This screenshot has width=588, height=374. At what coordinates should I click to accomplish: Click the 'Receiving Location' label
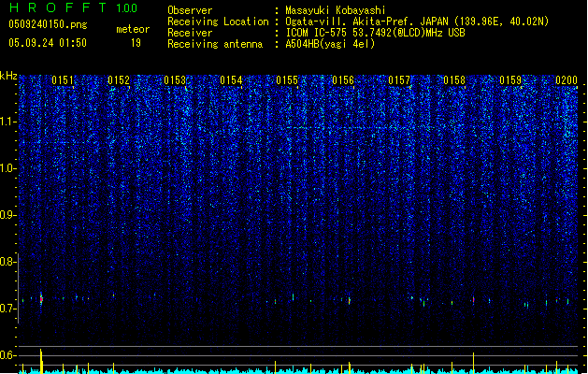[218, 22]
